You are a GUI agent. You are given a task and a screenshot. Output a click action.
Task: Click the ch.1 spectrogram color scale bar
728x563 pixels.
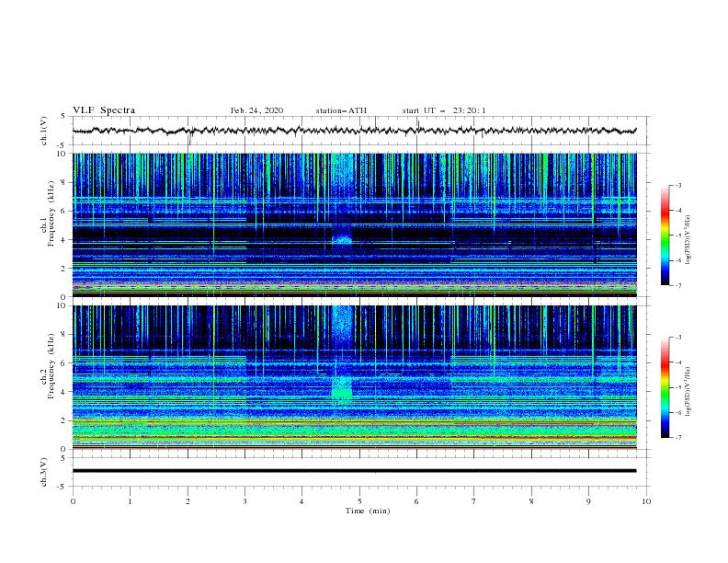point(665,236)
